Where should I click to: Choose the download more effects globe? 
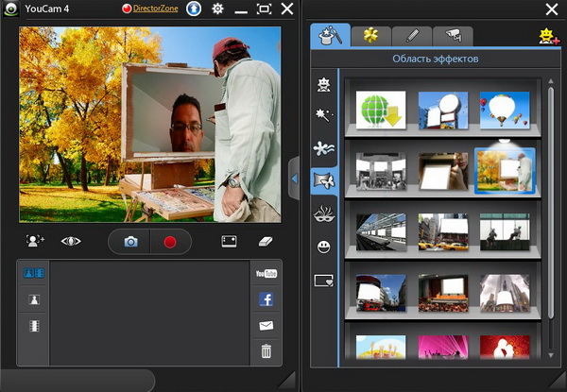381,111
